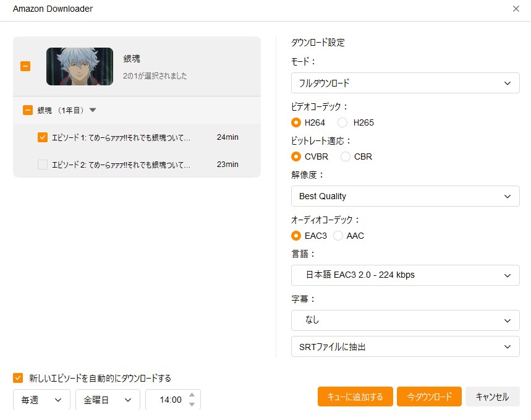
Task: Select the H265 video codec
Action: (343, 122)
